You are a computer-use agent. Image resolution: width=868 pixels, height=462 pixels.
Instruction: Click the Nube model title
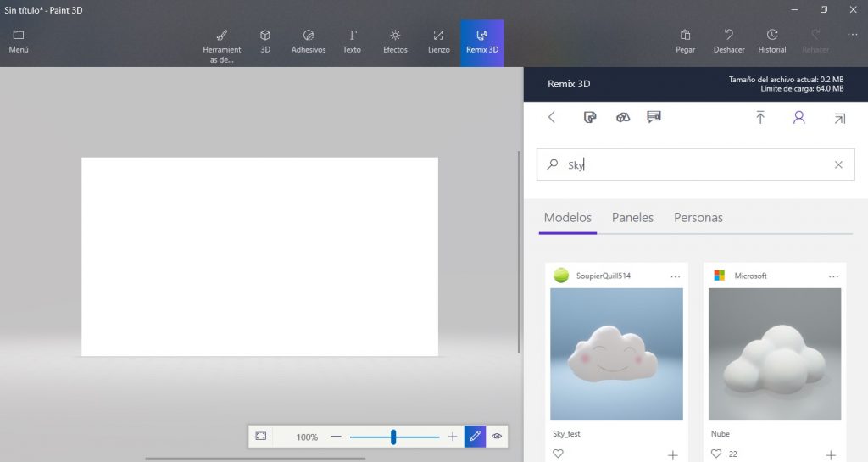click(721, 434)
